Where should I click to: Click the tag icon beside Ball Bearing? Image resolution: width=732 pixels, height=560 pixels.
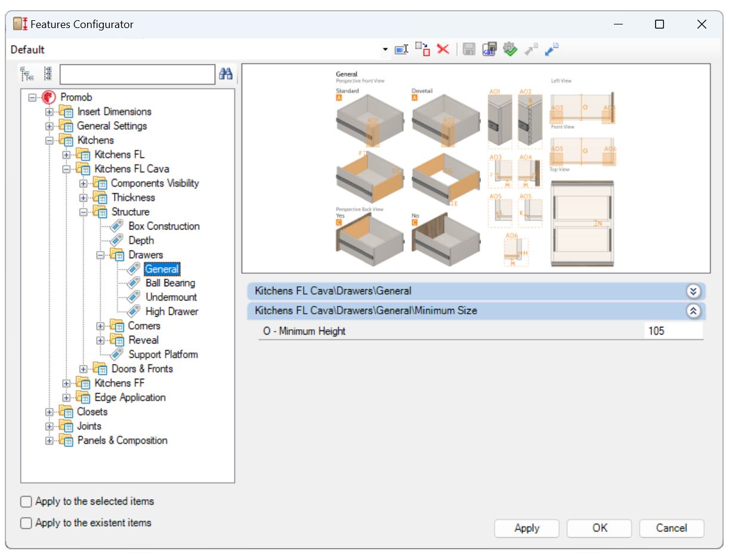[134, 283]
